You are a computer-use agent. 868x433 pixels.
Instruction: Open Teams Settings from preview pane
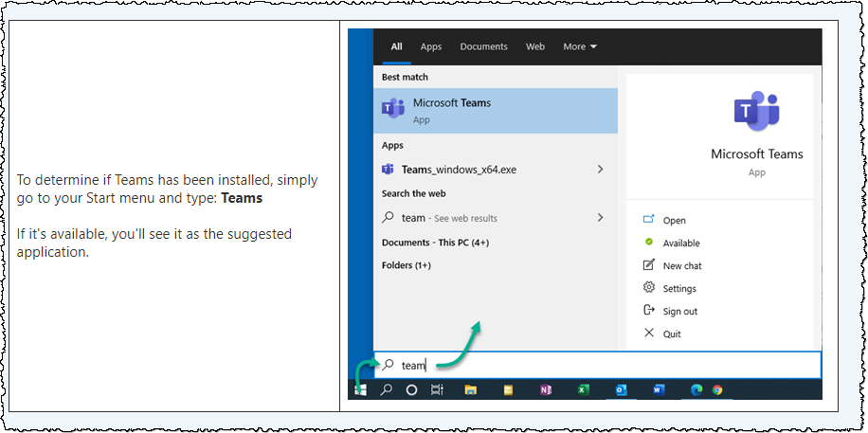(x=679, y=288)
